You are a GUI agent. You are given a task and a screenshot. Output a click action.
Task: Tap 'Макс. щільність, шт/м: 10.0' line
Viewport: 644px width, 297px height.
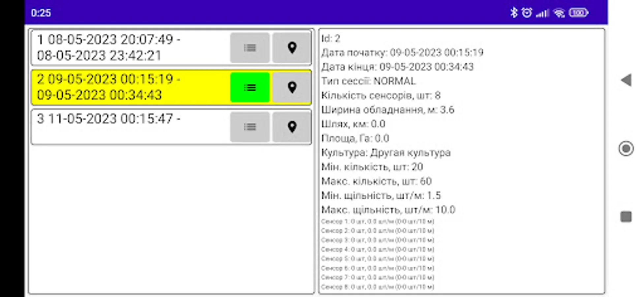pos(388,210)
